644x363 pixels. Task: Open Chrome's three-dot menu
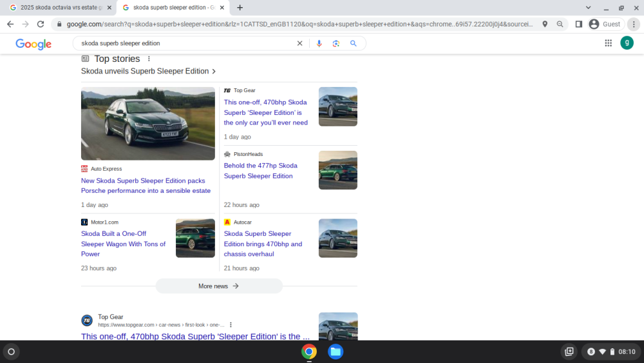(634, 25)
